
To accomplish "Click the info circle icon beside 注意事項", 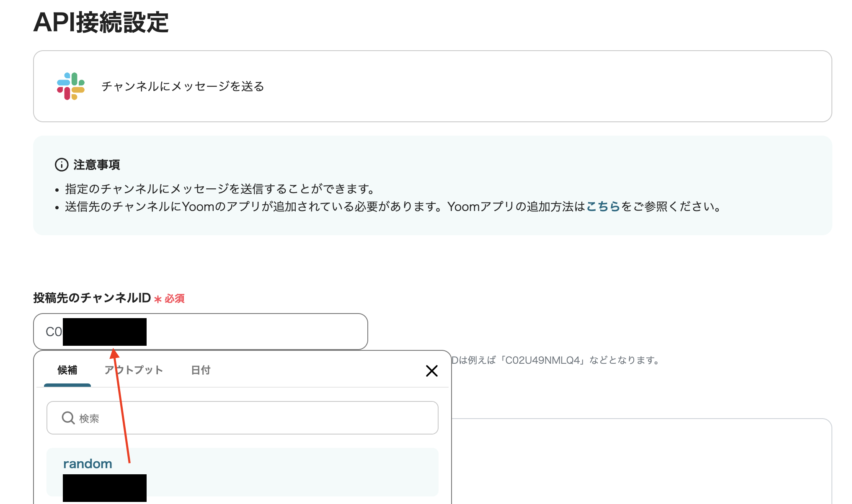I will click(62, 165).
